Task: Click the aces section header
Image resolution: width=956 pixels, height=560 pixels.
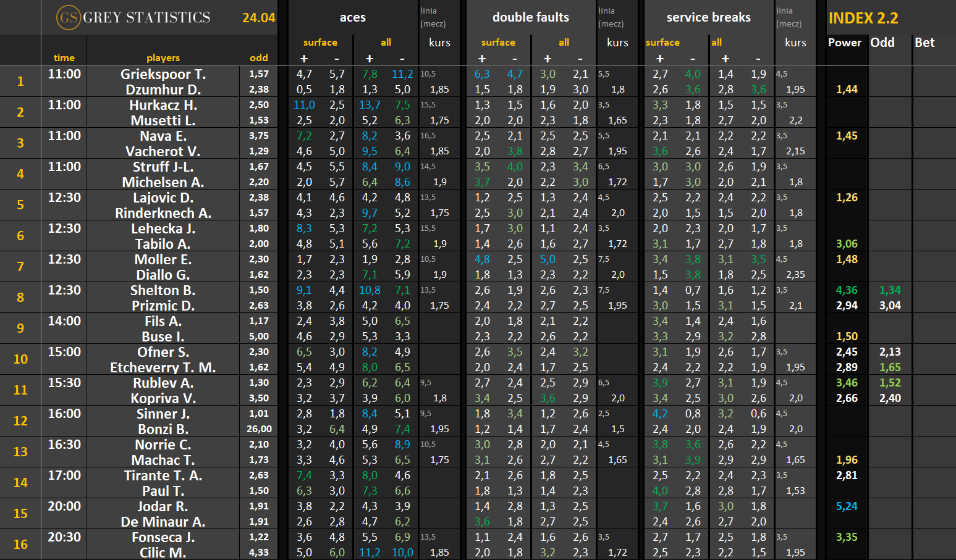Action: tap(352, 17)
